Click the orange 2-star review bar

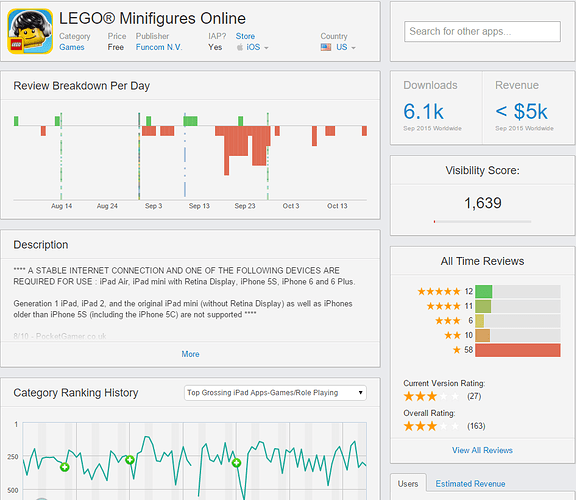tap(482, 335)
